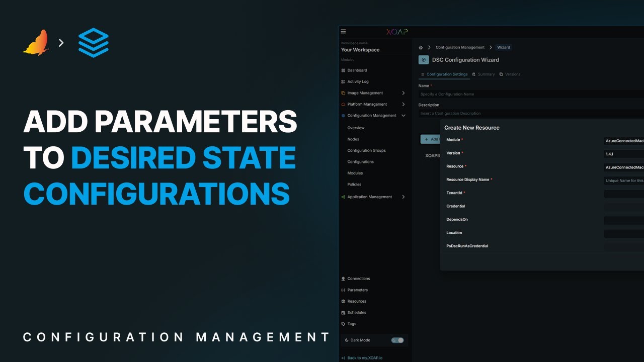The image size is (644, 362).
Task: Switch to the Versions tab
Action: point(511,74)
